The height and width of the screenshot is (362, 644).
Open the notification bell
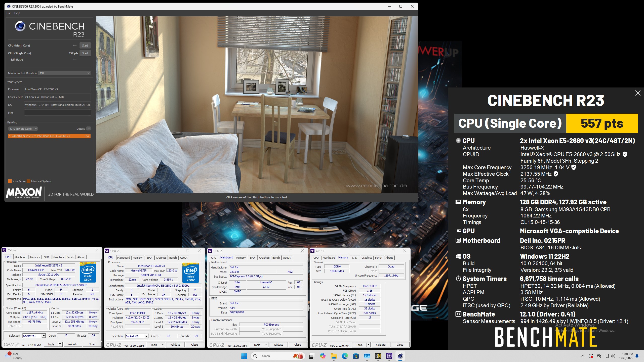637,356
